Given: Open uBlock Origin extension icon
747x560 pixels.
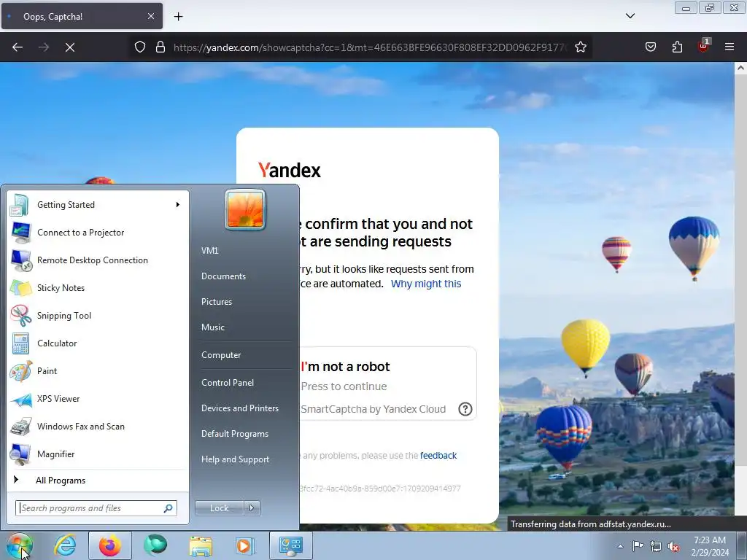Looking at the screenshot, I should pos(703,46).
